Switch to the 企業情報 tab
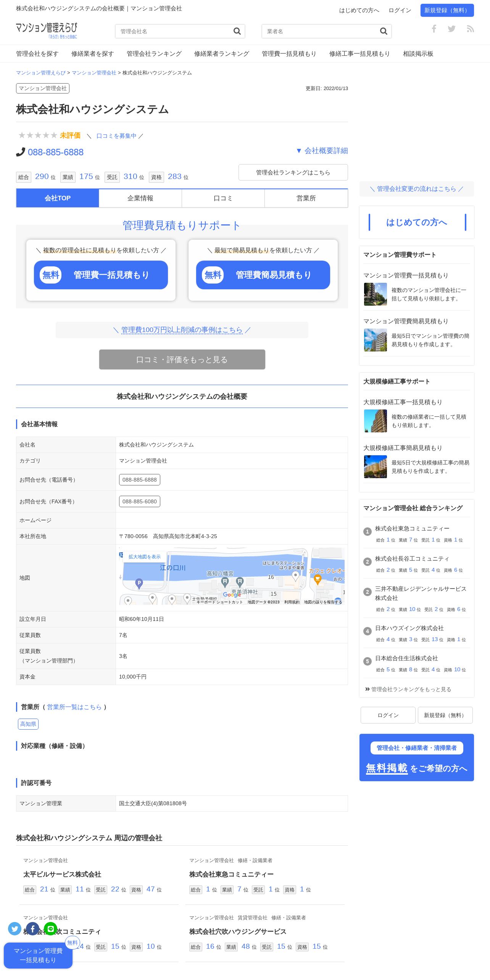The width and height of the screenshot is (490, 980). pos(140,198)
